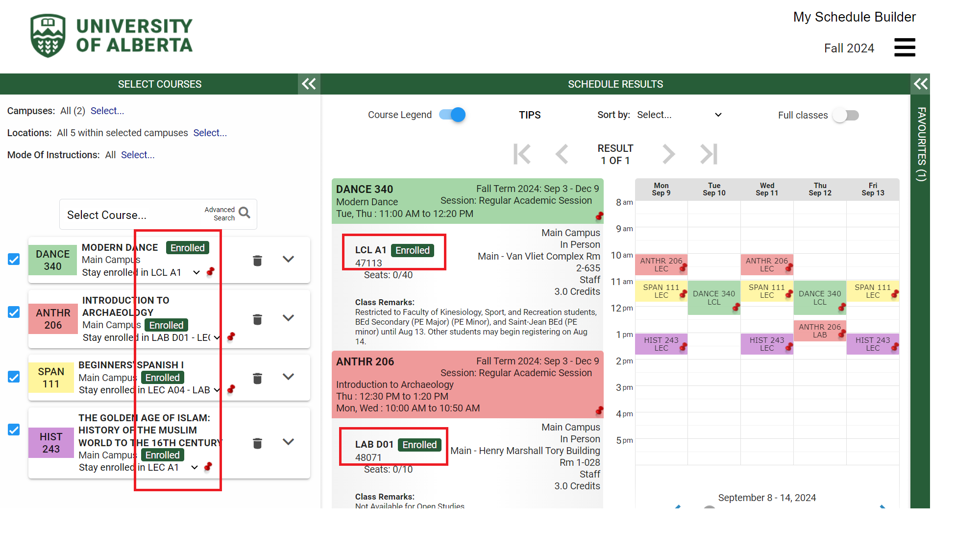This screenshot has height=551, width=980.
Task: Go to the next schedule result
Action: pyautogui.click(x=668, y=154)
